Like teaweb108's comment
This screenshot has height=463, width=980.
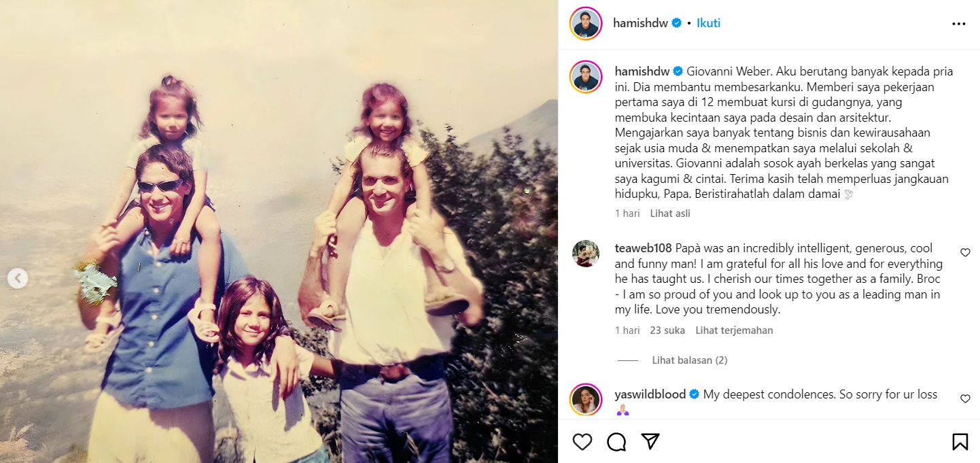pos(965,252)
